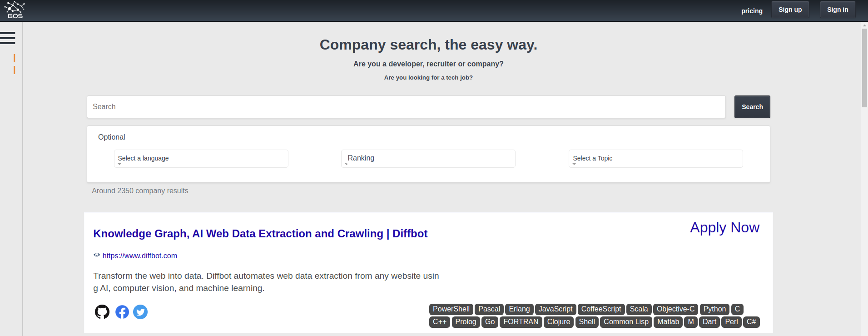Image resolution: width=868 pixels, height=336 pixels.
Task: Click the eye icon beside the diffbot URL
Action: click(97, 255)
